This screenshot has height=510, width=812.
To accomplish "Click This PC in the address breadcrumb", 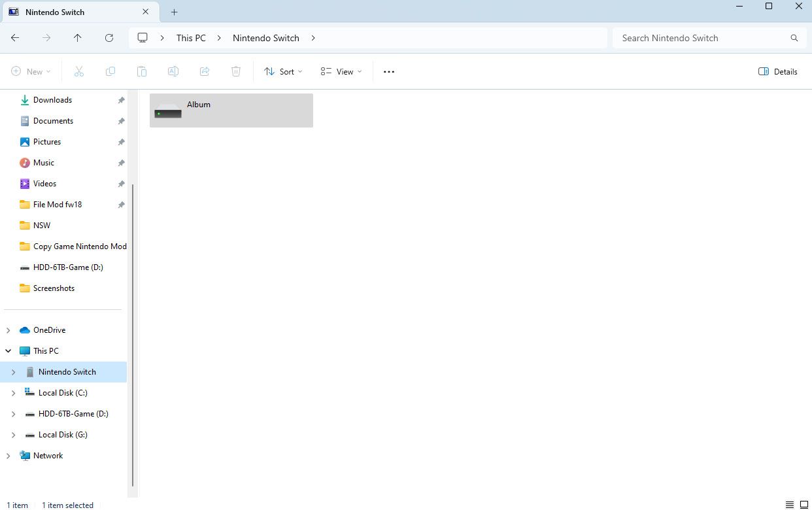I will click(x=191, y=38).
